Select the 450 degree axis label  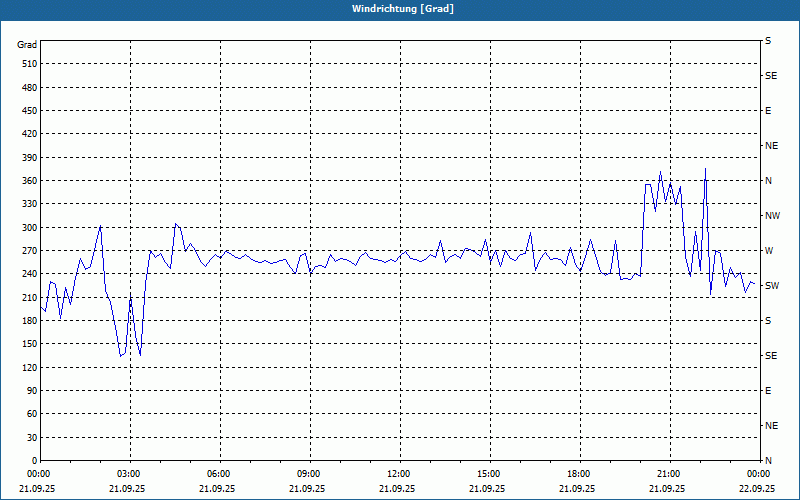tap(30, 111)
